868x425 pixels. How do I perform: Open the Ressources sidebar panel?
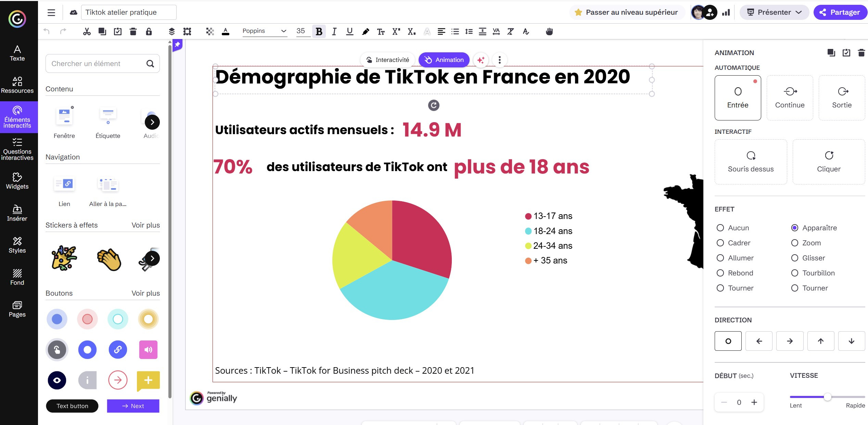(17, 85)
